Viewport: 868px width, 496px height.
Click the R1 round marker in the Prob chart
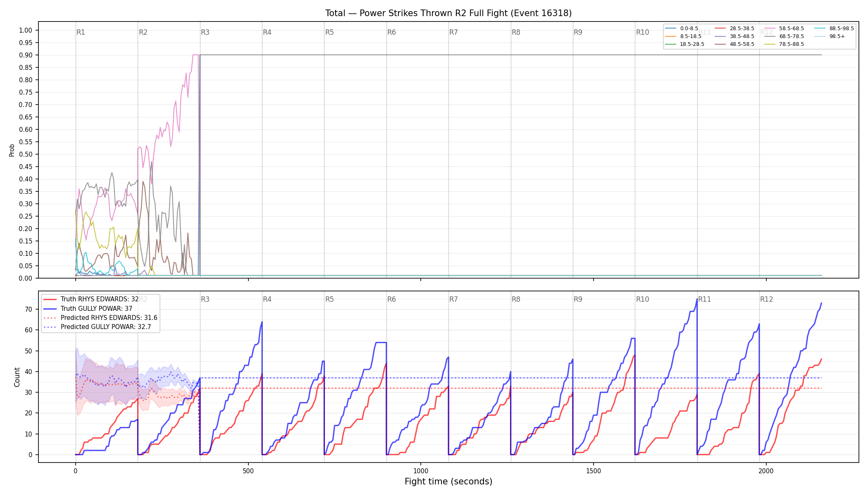pyautogui.click(x=81, y=32)
